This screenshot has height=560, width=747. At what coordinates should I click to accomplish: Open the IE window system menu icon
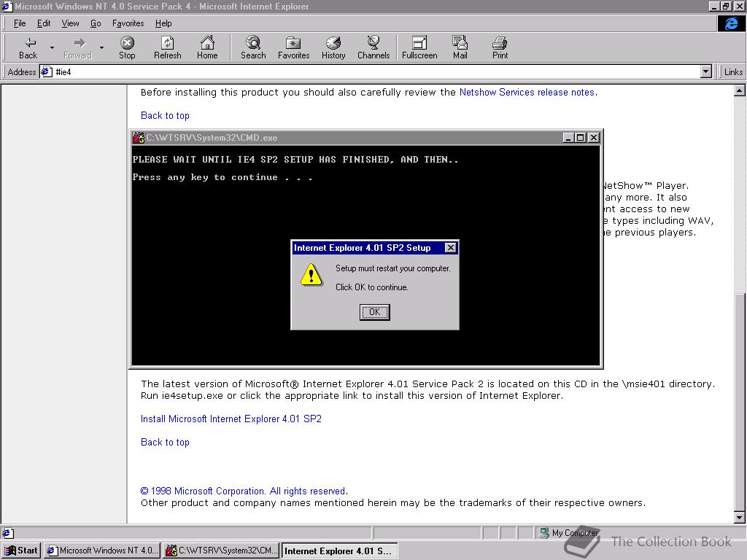coord(7,6)
